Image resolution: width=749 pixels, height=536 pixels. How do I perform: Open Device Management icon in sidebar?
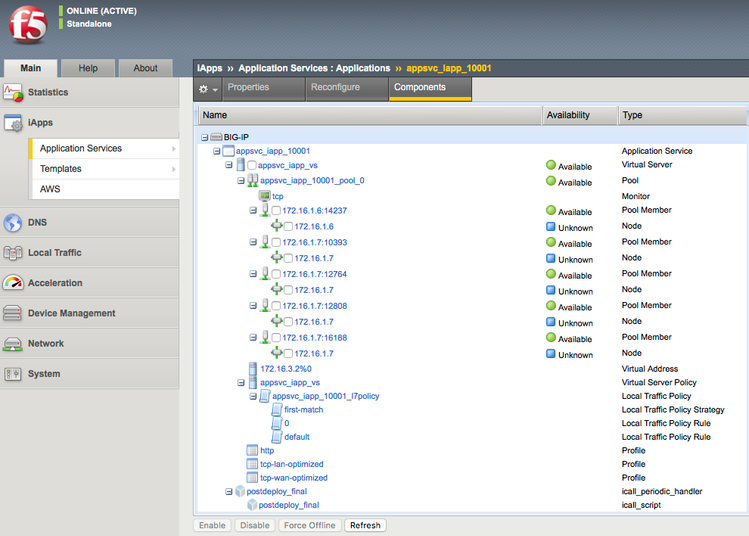(13, 313)
